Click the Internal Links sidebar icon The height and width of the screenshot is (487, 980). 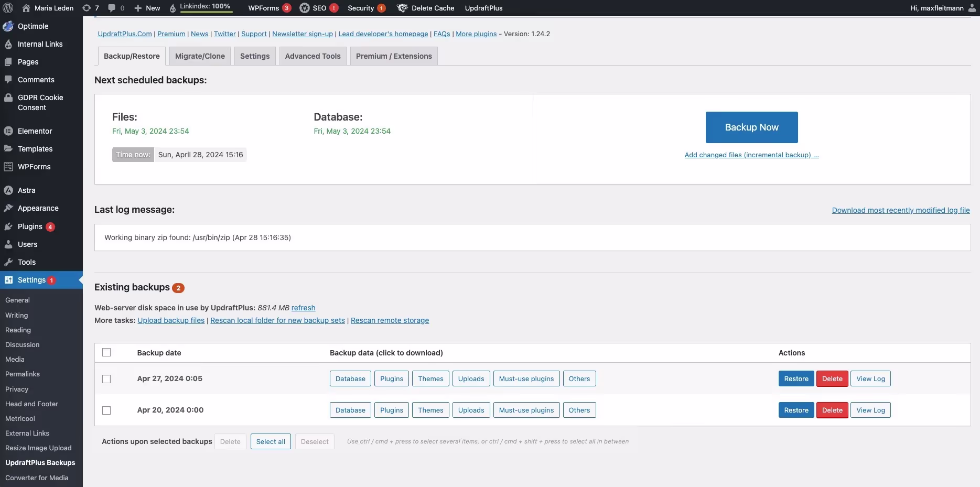point(8,44)
